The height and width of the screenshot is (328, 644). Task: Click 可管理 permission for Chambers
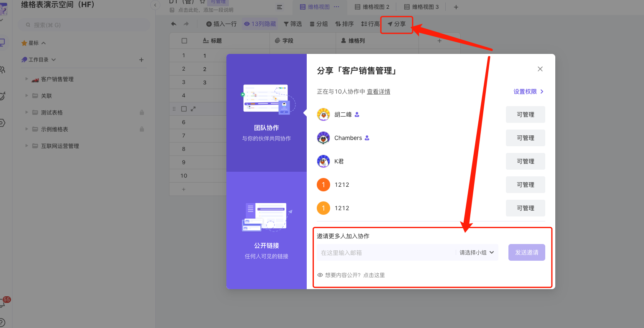point(526,138)
